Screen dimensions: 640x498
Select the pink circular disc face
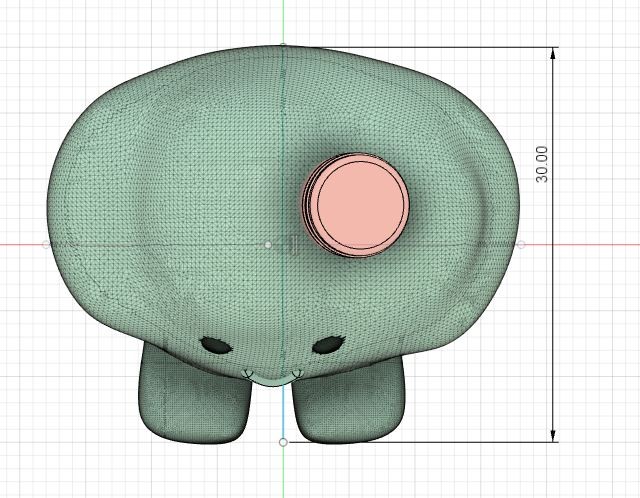point(361,201)
